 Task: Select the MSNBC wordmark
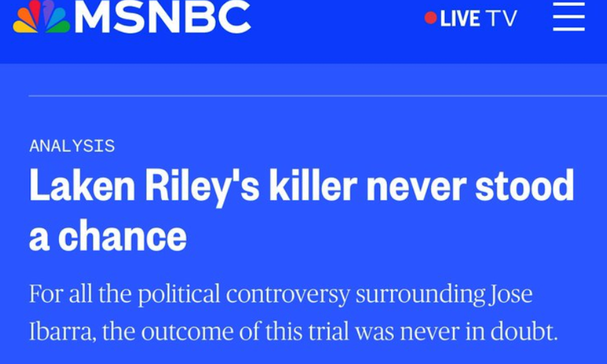pos(163,16)
